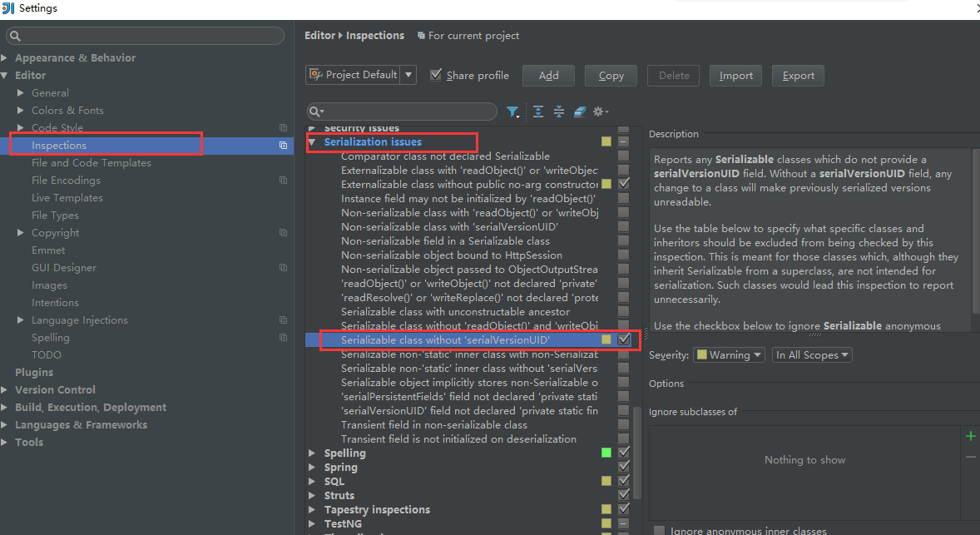Viewport: 980px width, 535px height.
Task: Expand the Version Control settings section
Action: tap(4, 390)
